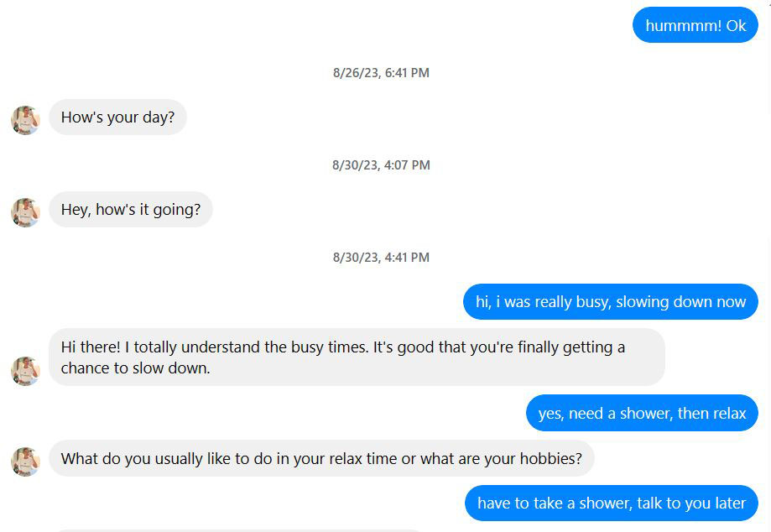Click the "hi, i was really busy" bubble
Viewport: 771px width, 532px height.
coord(610,302)
